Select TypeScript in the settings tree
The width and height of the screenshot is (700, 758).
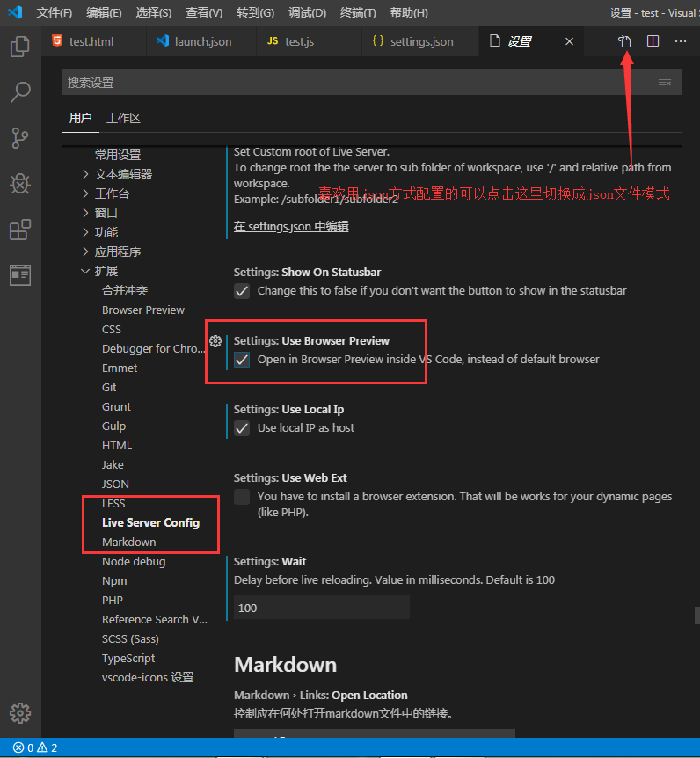[x=128, y=658]
